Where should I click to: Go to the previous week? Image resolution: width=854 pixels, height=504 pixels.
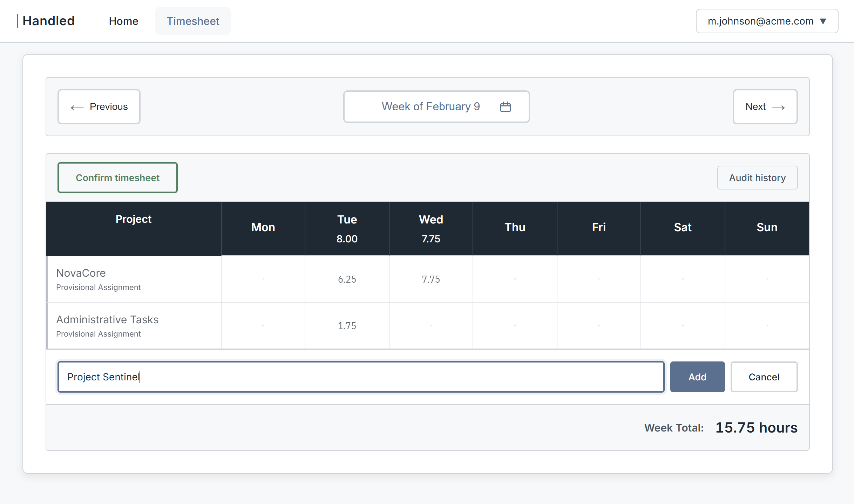(99, 106)
